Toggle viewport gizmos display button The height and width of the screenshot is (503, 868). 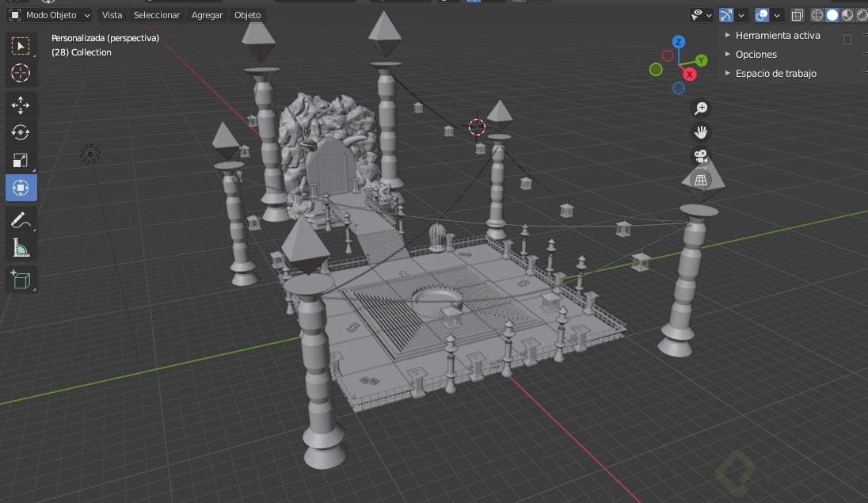[725, 15]
